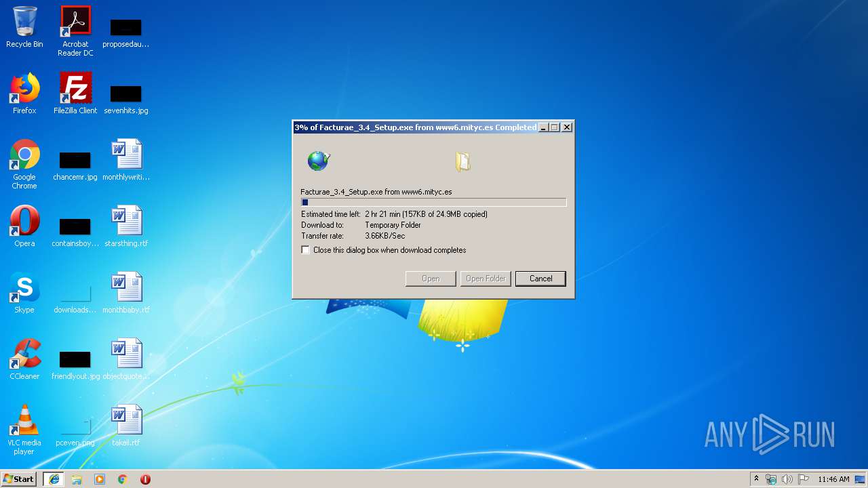Click the Show desktop button

coord(861,479)
